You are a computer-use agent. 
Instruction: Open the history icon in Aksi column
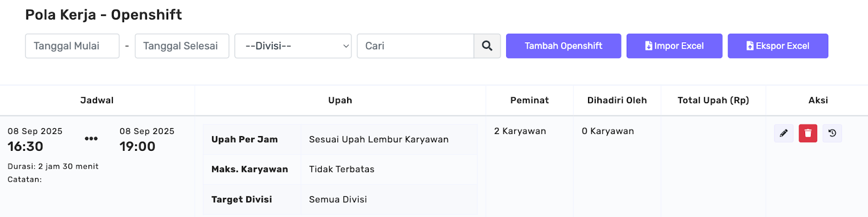click(832, 133)
